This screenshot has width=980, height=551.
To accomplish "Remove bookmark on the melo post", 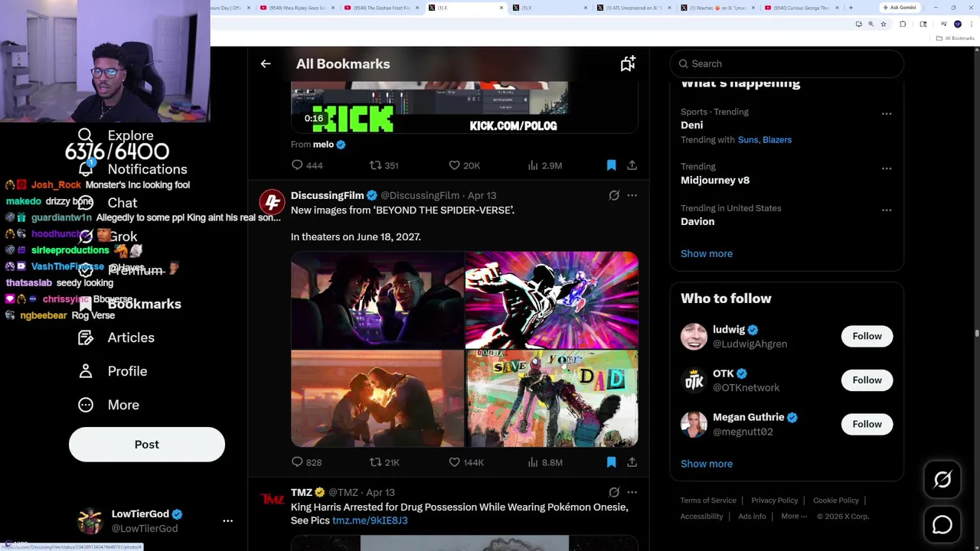I will 611,165.
